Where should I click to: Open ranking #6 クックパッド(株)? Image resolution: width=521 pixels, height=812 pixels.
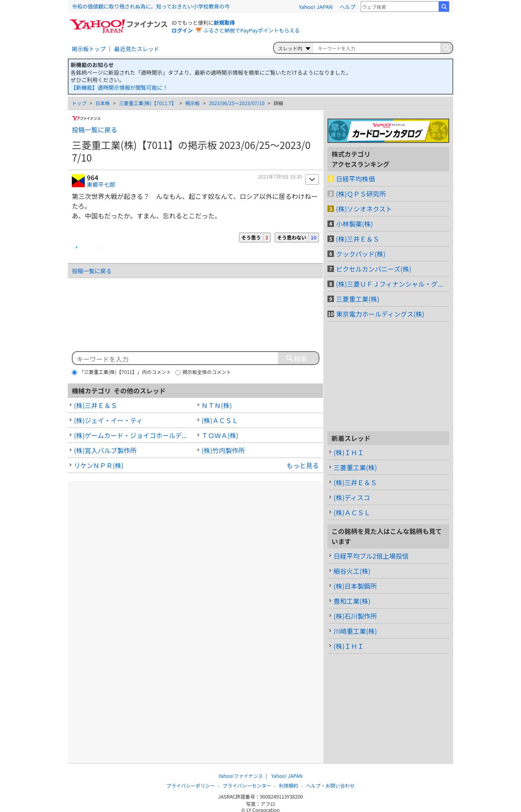pos(361,254)
